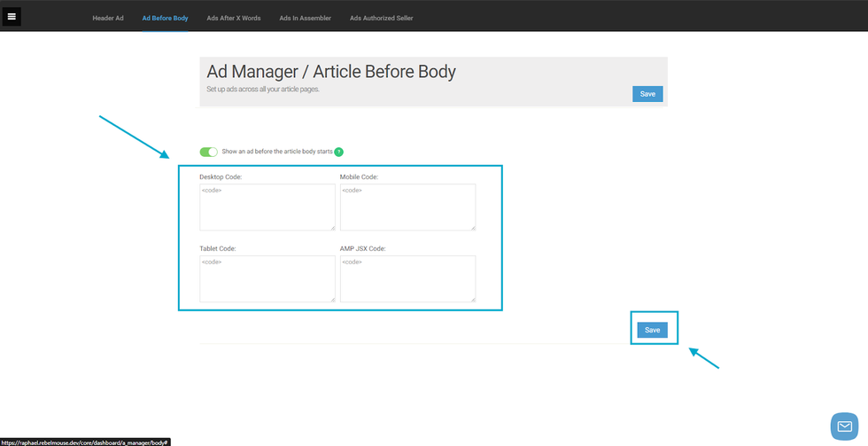Screen dimensions: 868x446
Task: Go to the Ads After X Words tab
Action: pyautogui.click(x=234, y=18)
